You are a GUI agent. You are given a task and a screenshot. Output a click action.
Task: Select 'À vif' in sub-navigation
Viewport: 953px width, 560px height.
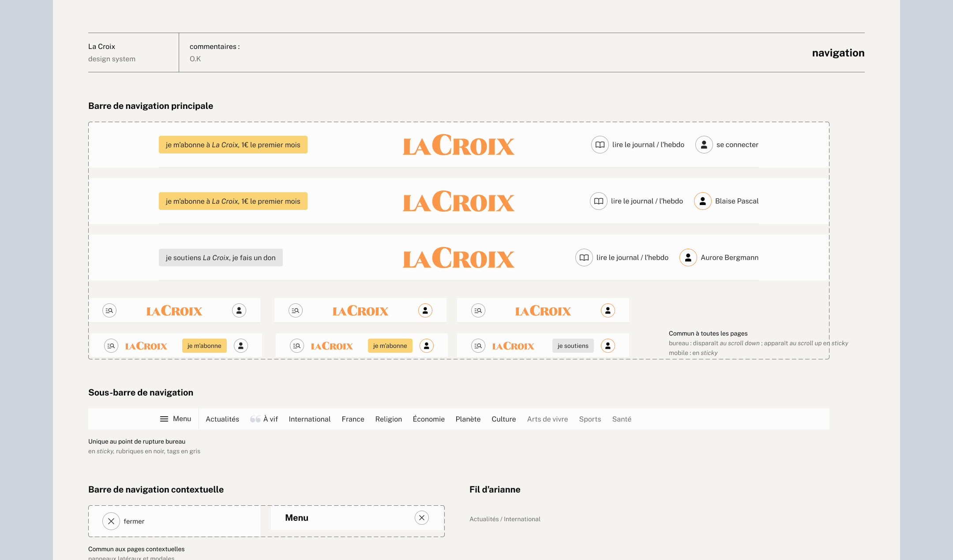pos(270,419)
